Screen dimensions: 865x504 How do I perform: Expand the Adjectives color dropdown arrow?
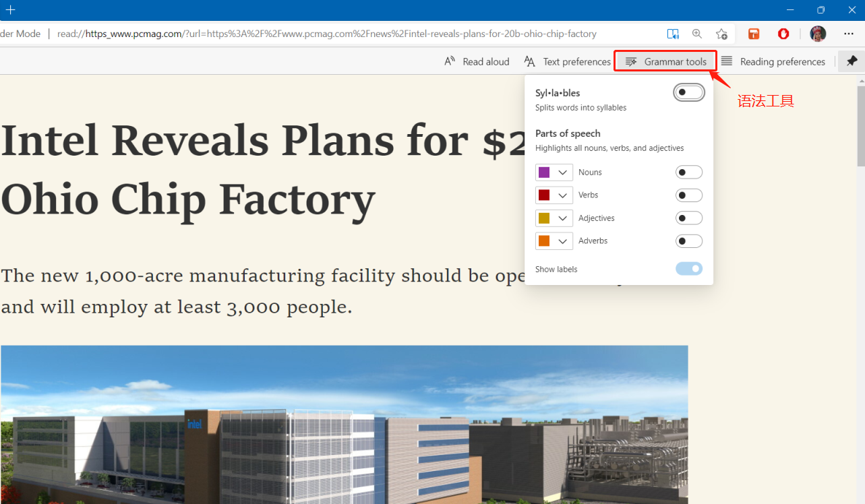[x=562, y=218]
